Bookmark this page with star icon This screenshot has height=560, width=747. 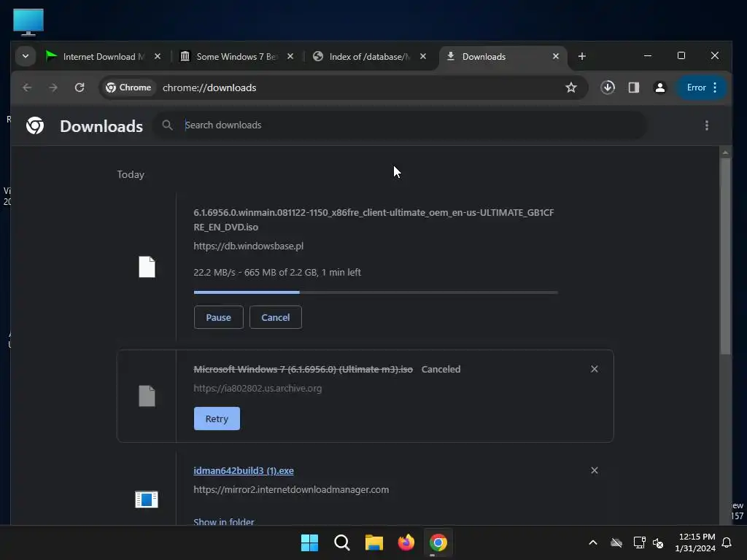point(570,87)
